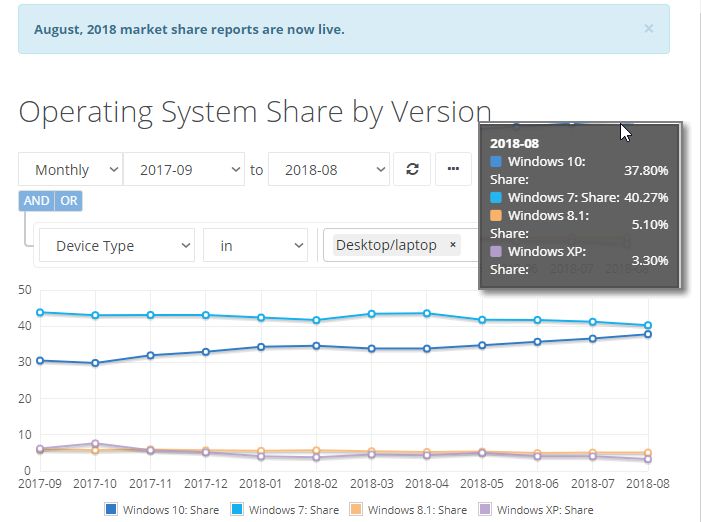
Task: Select the AND filter operator
Action: click(x=37, y=201)
